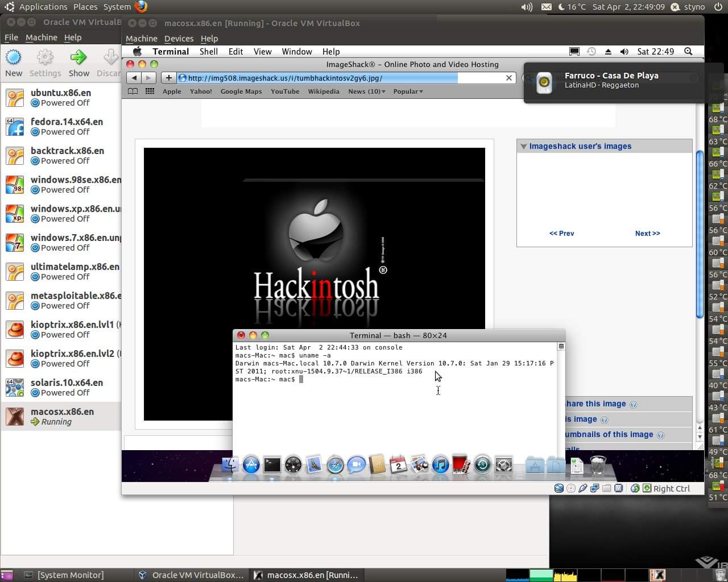Viewport: 728px width, 582px height.
Task: Click the shared folders status icon
Action: point(607,488)
